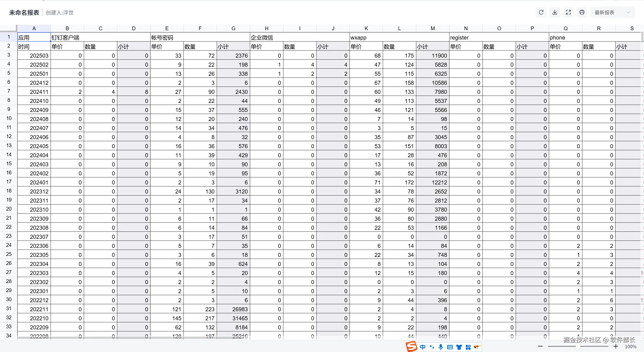644x352 pixels.
Task: Open the soft keyboard icon
Action: [x=450, y=347]
